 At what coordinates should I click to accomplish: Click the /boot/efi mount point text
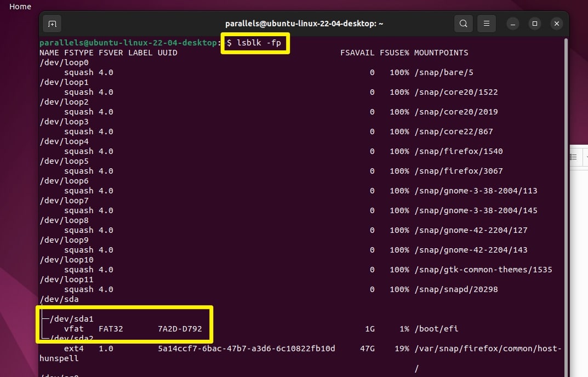tap(436, 329)
